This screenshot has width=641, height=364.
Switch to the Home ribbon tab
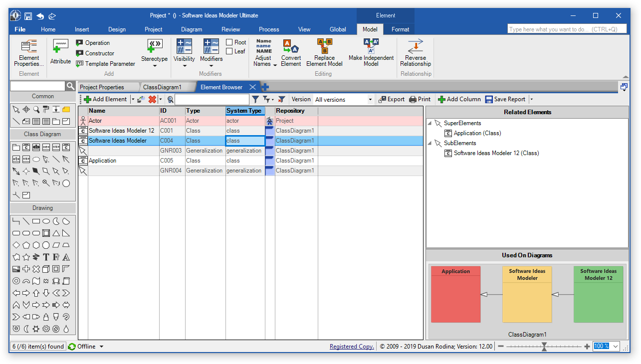(x=48, y=29)
